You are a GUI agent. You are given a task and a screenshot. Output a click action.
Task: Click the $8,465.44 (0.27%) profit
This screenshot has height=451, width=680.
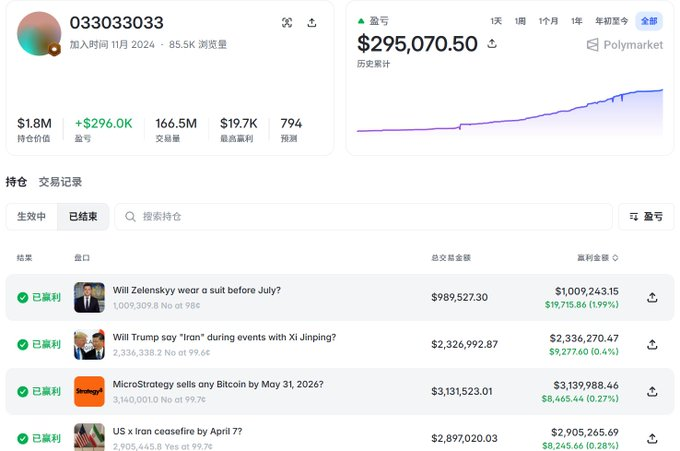pyautogui.click(x=580, y=399)
